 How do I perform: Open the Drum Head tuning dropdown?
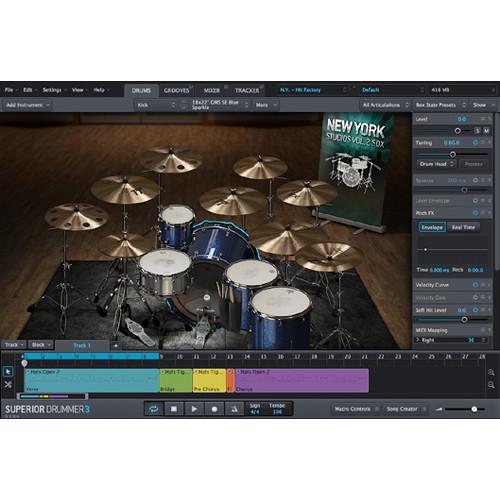(x=436, y=164)
